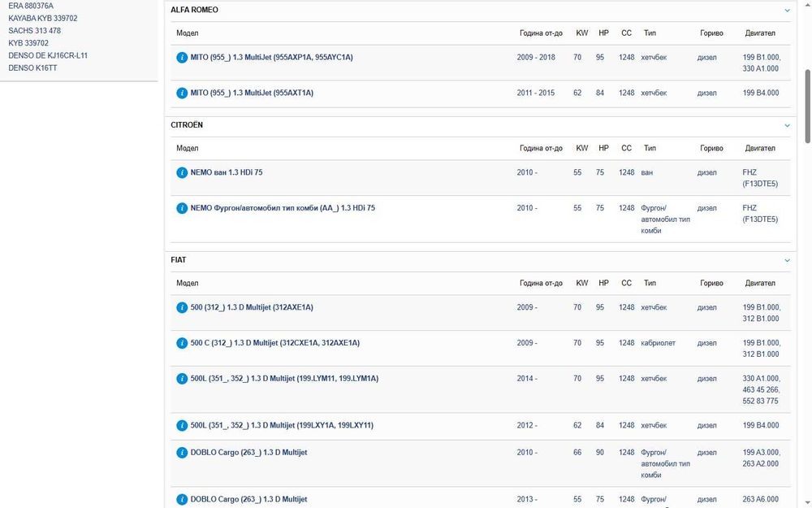Click Година от-до header in ALFA ROMEO table
Viewport: 812px width, 508px height.
tap(541, 33)
